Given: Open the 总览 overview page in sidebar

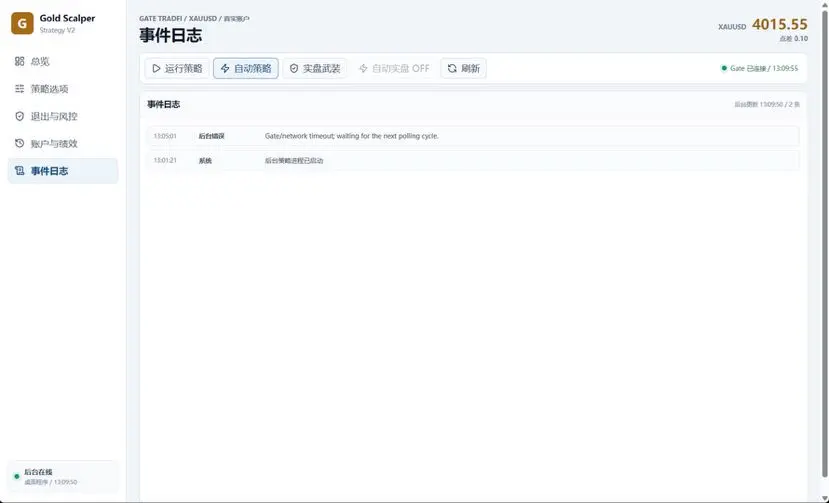Looking at the screenshot, I should tap(63, 61).
